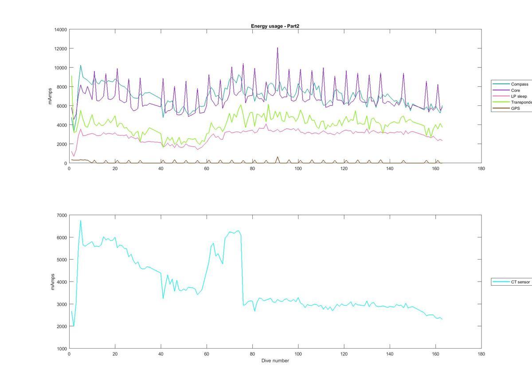This screenshot has height=392, width=532.
Task: Click the 1000 y-axis tick label
Action: point(62,349)
